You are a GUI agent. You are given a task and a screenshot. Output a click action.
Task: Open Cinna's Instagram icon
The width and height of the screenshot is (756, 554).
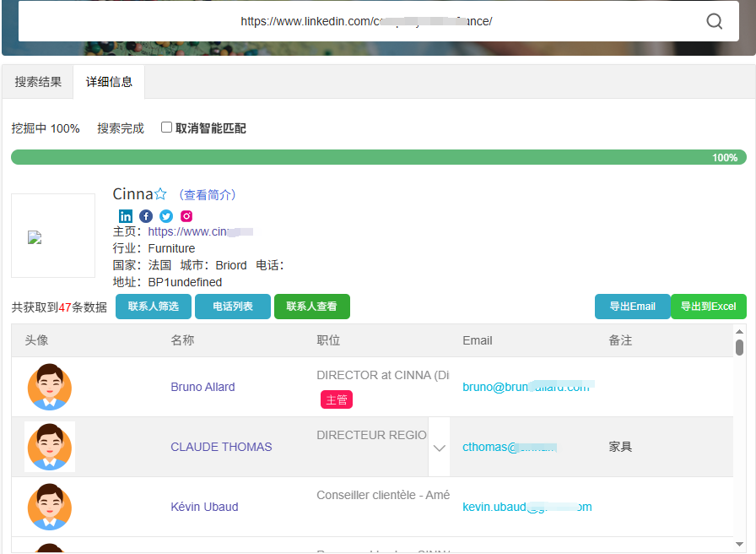click(186, 216)
